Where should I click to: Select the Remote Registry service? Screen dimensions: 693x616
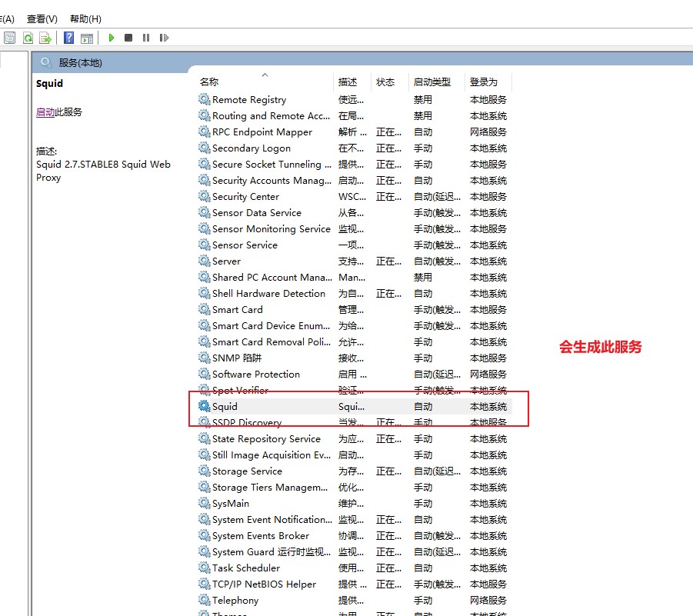coord(248,100)
